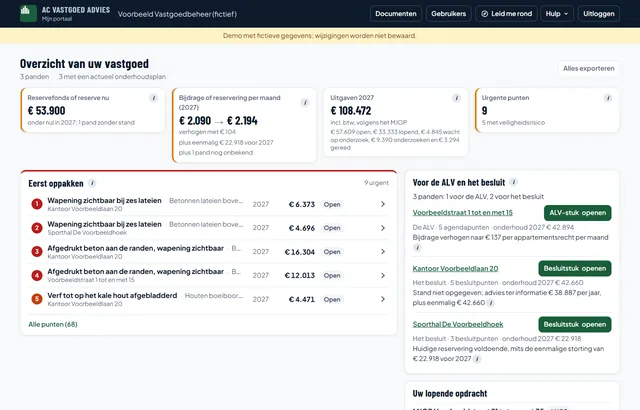The image size is (640, 410).
Task: Click the AC Vastgoed Advies logo icon
Action: [x=28, y=13]
